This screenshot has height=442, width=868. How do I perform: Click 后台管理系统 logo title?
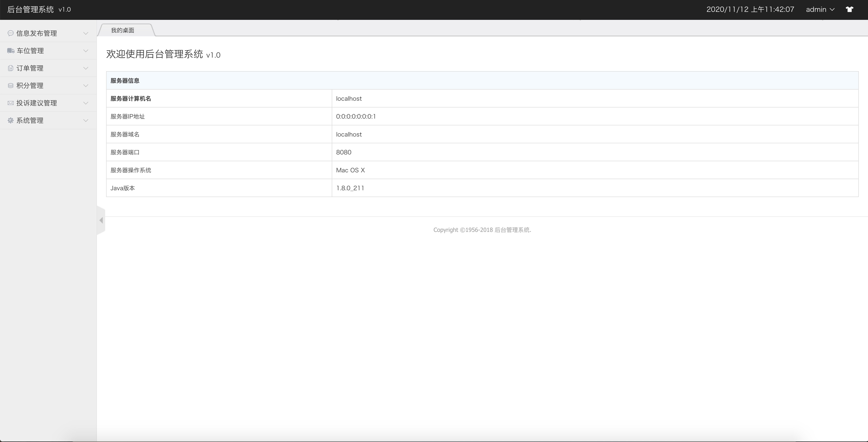click(x=31, y=9)
